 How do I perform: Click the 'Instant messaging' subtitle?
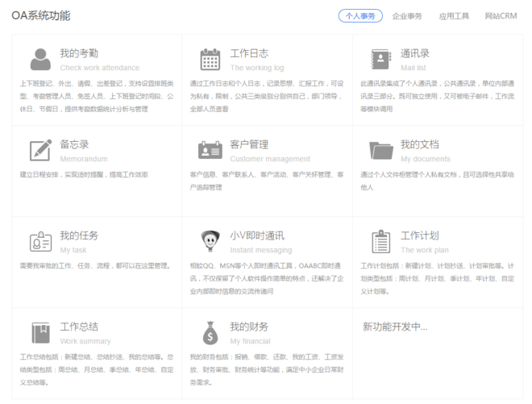point(261,250)
